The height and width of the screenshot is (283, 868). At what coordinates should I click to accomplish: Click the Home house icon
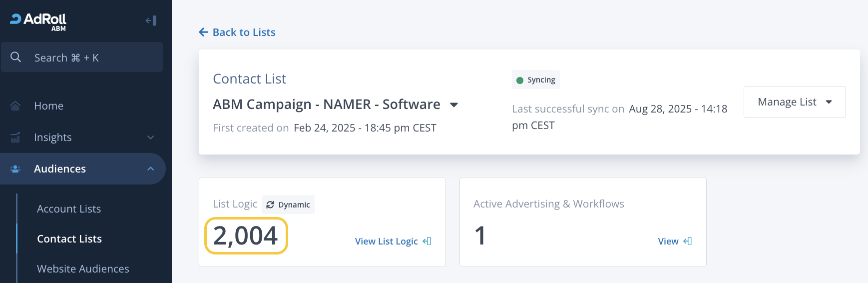coord(15,105)
